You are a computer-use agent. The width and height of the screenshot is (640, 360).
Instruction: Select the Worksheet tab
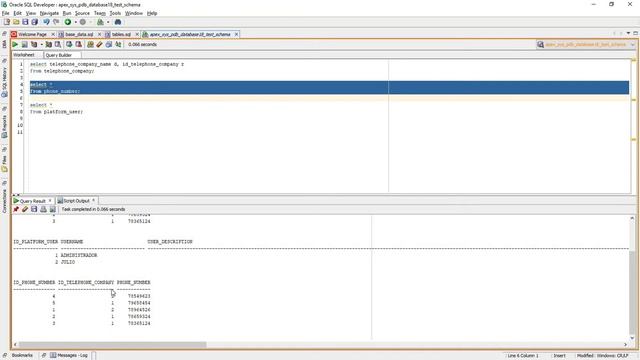tap(24, 55)
